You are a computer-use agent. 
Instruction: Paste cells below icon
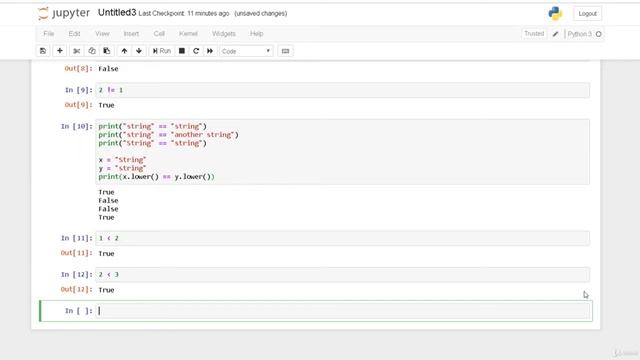(x=107, y=51)
